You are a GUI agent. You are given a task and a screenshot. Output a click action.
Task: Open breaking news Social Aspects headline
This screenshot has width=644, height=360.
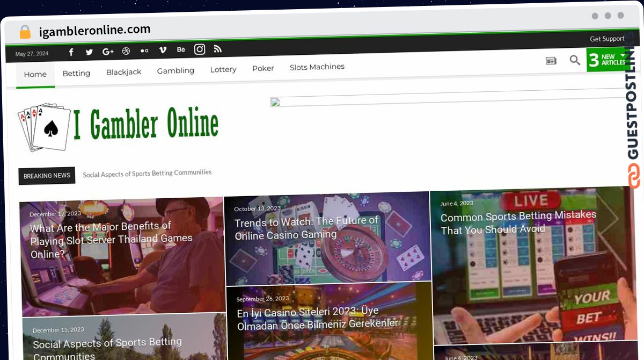pyautogui.click(x=147, y=173)
